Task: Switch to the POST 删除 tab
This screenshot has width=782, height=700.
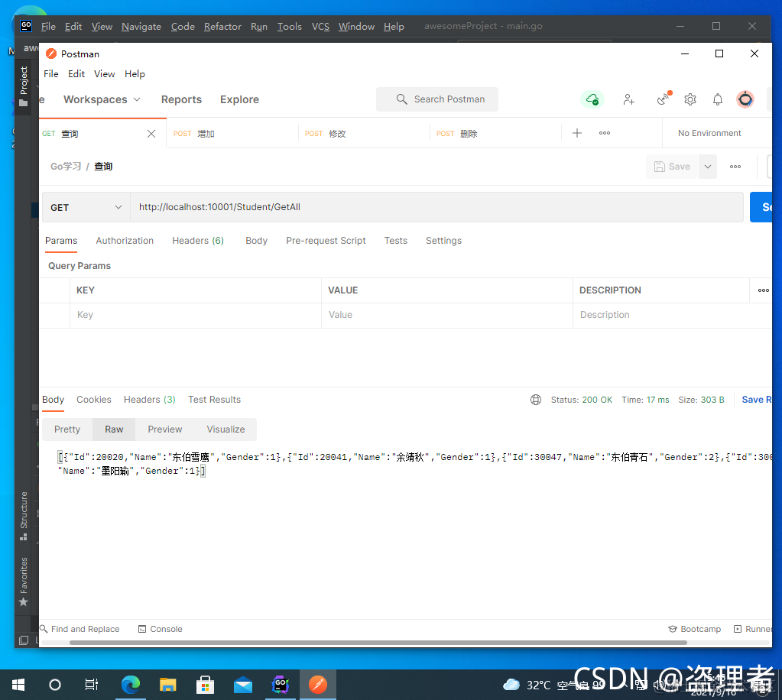Action: coord(495,134)
